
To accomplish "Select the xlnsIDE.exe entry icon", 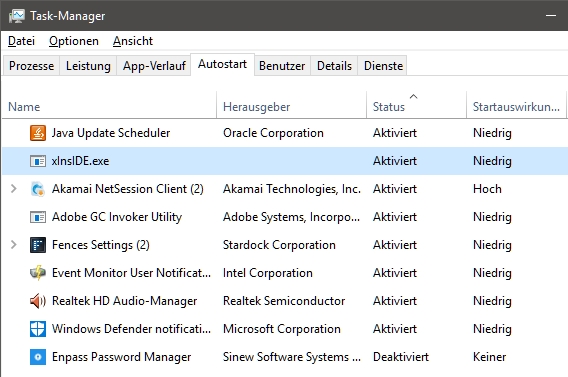I will 38,161.
